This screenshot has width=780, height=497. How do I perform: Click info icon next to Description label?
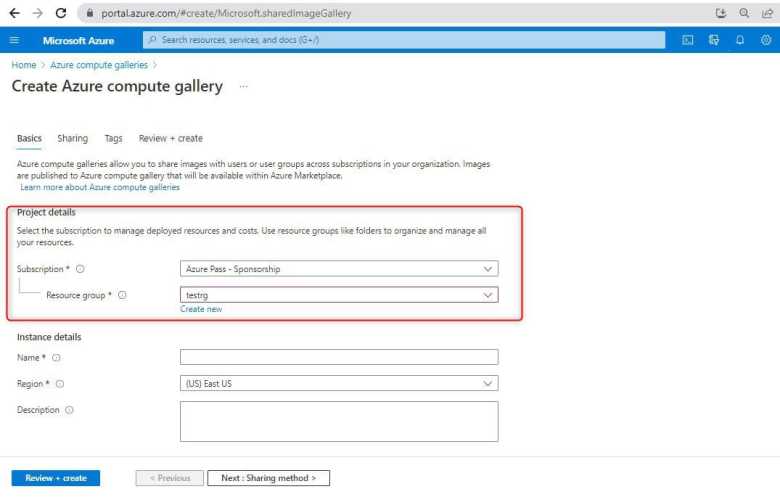(70, 410)
